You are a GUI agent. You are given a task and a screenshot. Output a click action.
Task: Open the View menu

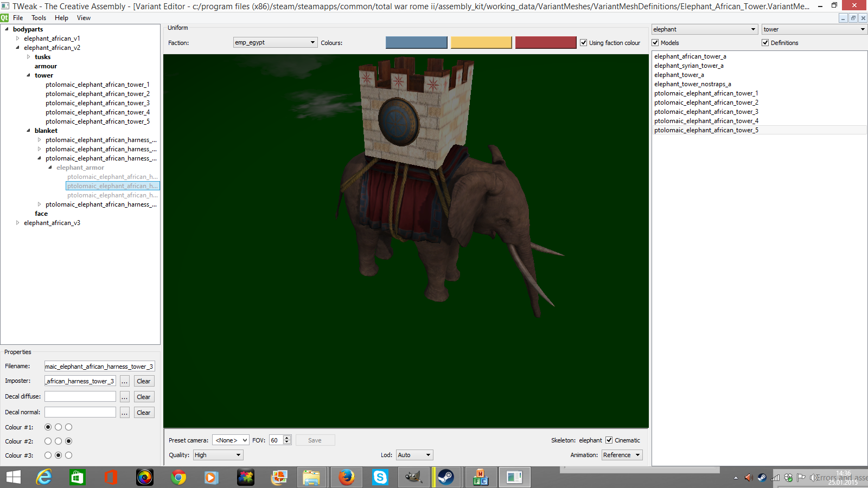click(84, 18)
